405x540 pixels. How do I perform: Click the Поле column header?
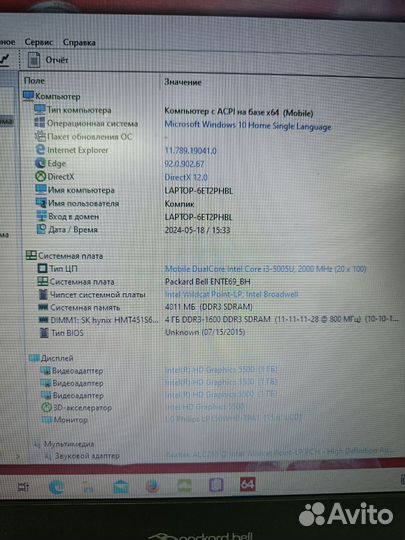pyautogui.click(x=34, y=81)
